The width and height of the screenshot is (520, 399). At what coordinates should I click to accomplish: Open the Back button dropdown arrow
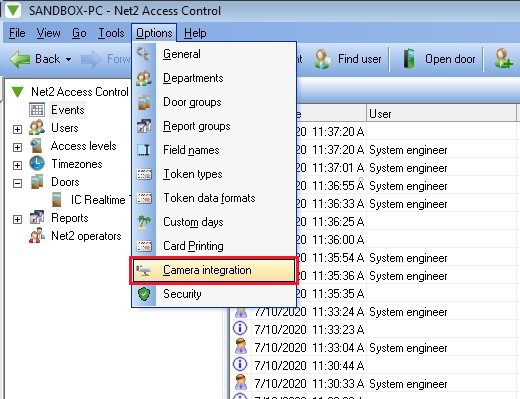click(68, 60)
